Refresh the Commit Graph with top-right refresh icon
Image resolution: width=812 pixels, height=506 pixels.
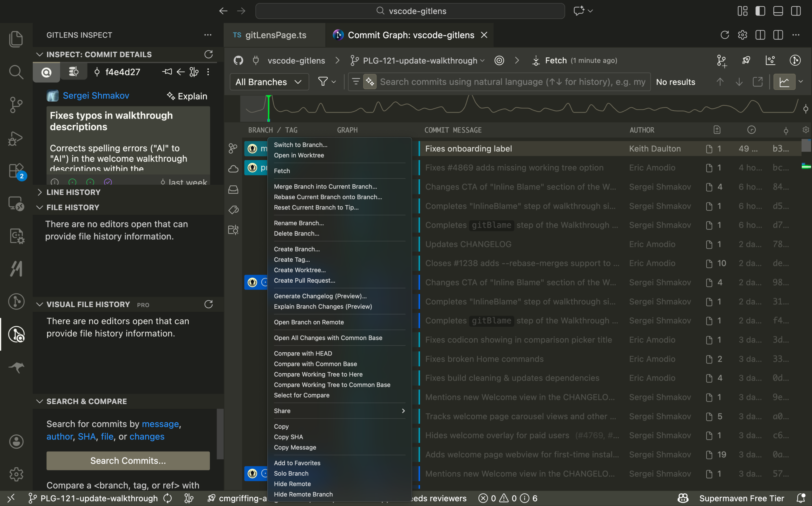click(724, 35)
